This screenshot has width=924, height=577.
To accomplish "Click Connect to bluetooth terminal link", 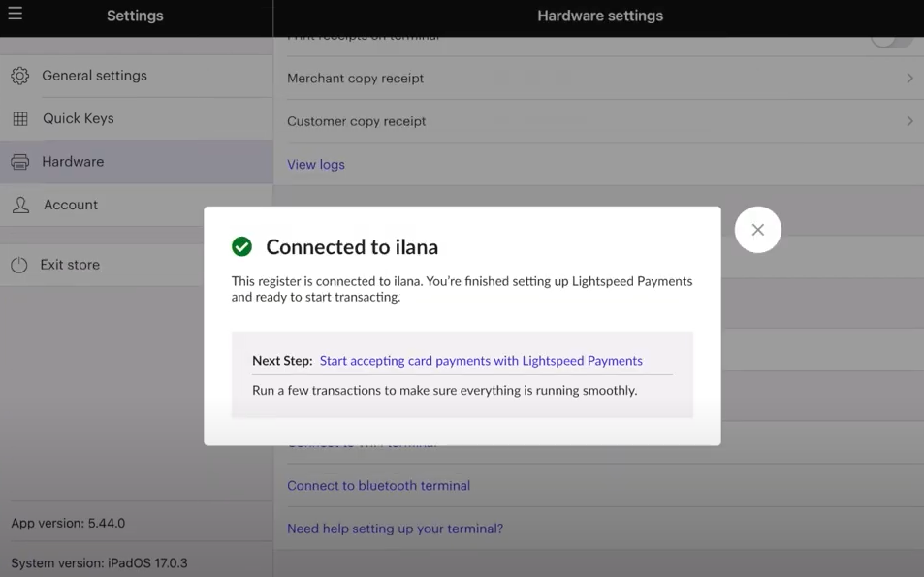I will point(378,486).
